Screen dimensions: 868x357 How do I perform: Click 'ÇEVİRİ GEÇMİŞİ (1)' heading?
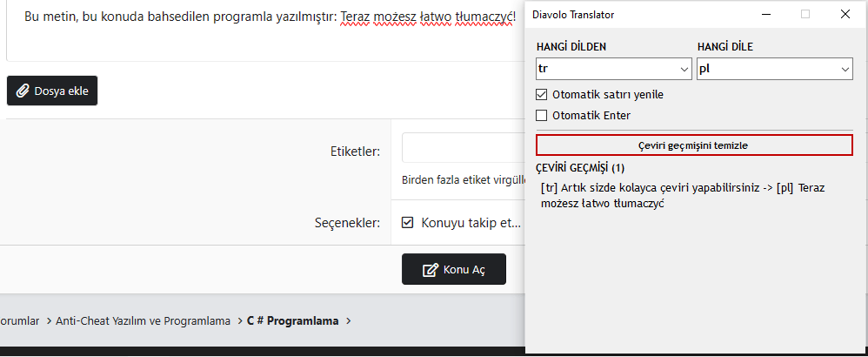[581, 167]
